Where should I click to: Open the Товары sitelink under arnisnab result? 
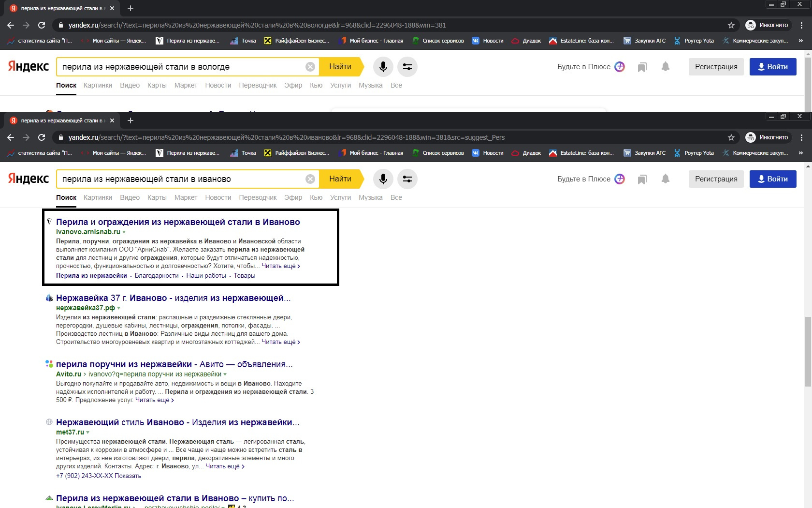pyautogui.click(x=245, y=276)
